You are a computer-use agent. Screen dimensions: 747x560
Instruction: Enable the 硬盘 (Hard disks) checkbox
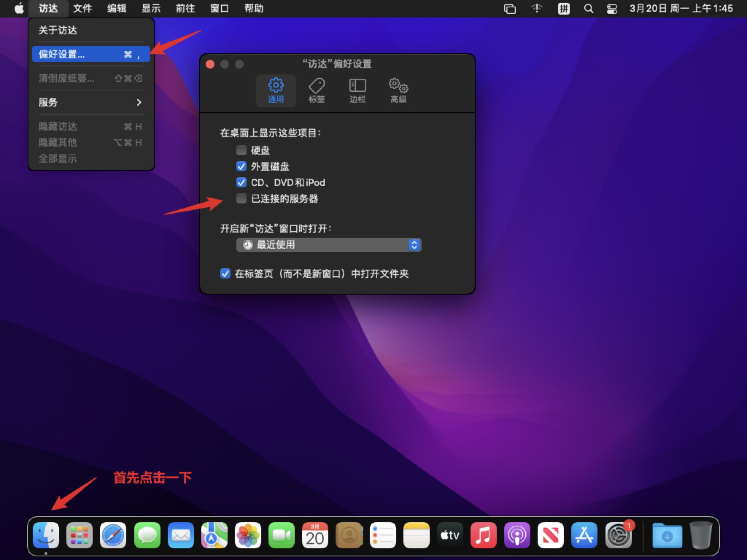(x=241, y=150)
